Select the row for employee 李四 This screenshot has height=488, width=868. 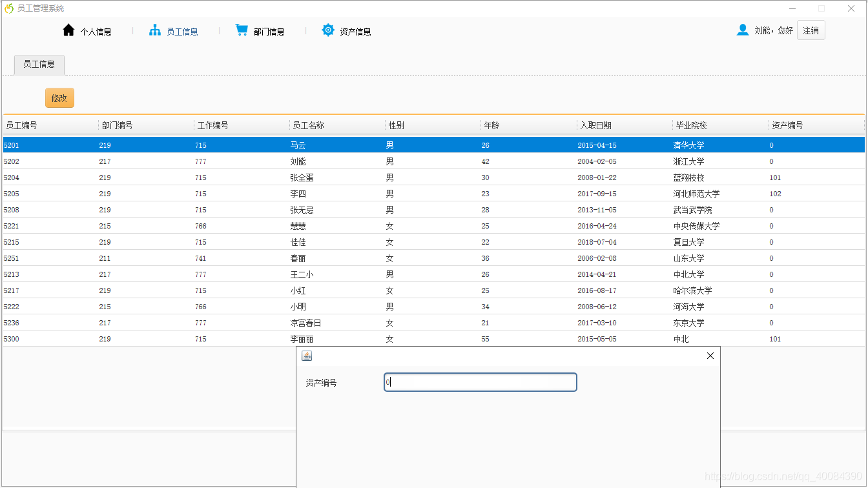pos(433,194)
